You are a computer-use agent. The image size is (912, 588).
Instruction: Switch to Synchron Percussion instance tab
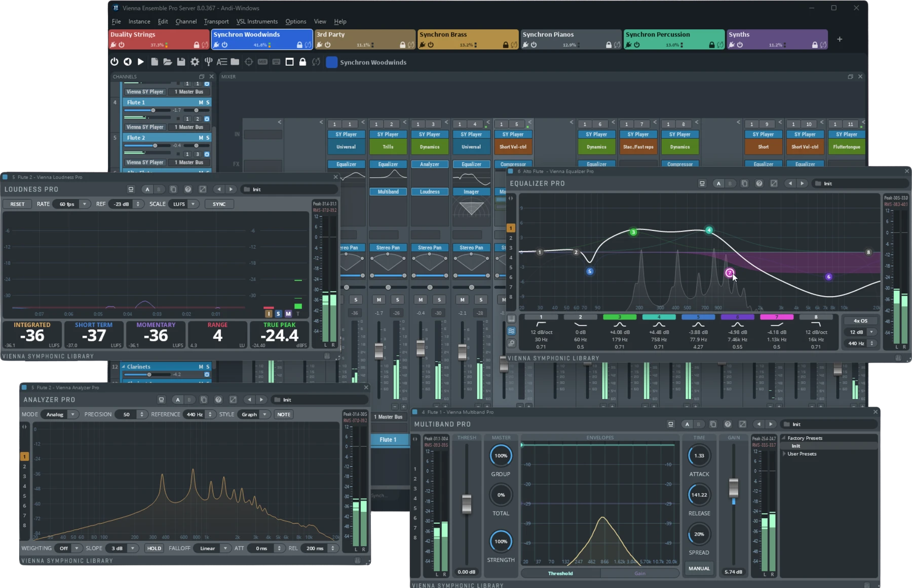674,40
